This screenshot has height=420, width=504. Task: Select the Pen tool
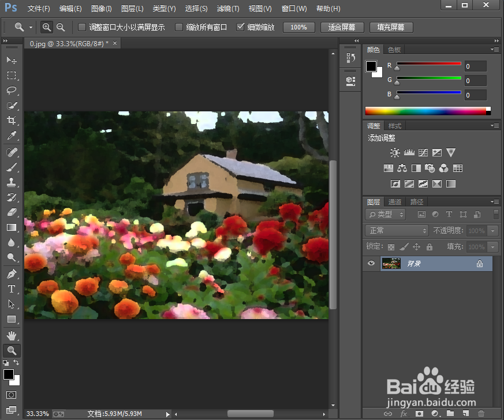(12, 274)
